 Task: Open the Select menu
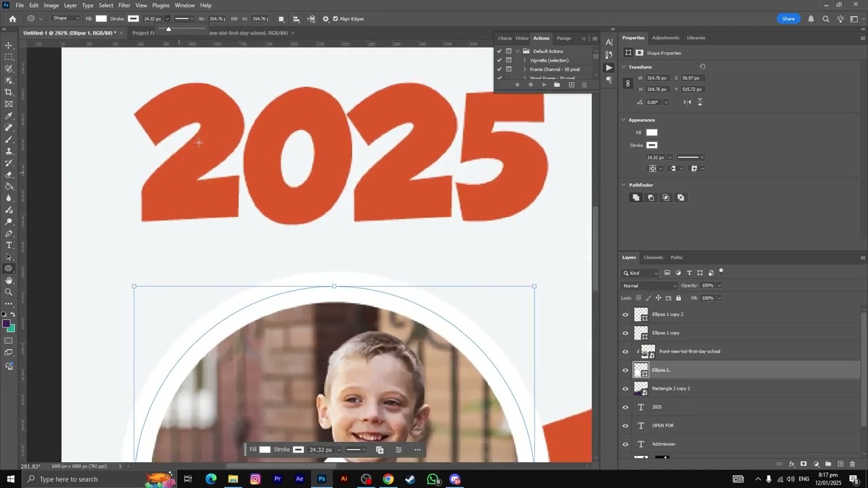point(106,5)
